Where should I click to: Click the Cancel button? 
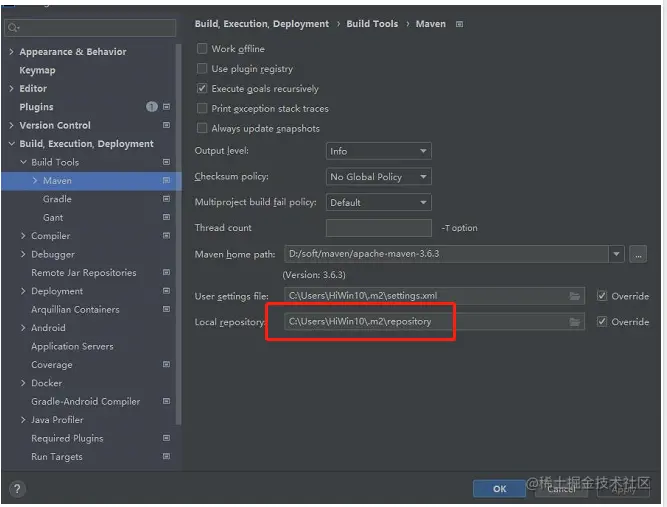click(x=561, y=489)
